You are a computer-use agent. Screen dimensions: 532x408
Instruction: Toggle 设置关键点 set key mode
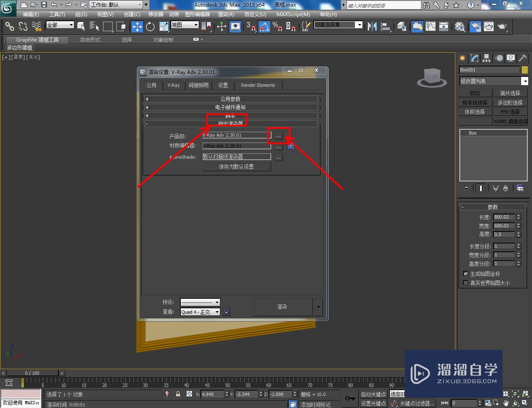(373, 403)
